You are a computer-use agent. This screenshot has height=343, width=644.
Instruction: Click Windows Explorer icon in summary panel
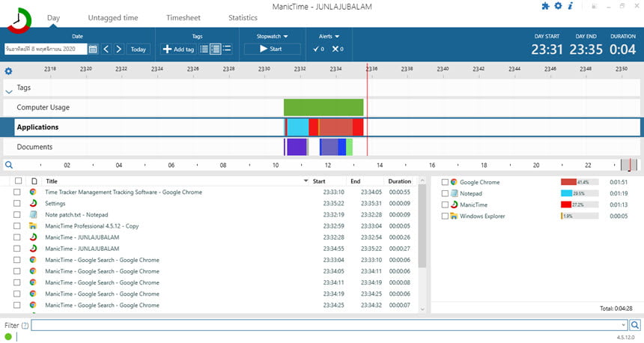click(x=454, y=216)
